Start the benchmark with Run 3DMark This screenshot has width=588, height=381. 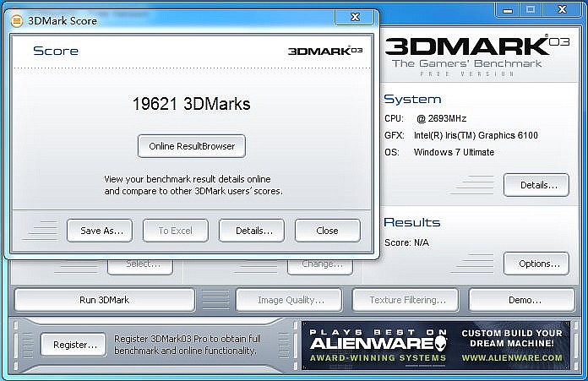105,300
